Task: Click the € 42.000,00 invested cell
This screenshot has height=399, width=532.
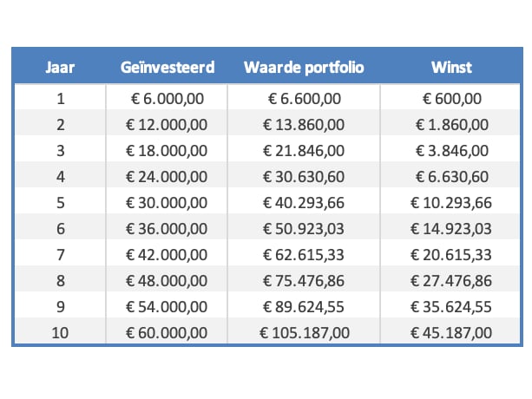Action: 167,254
